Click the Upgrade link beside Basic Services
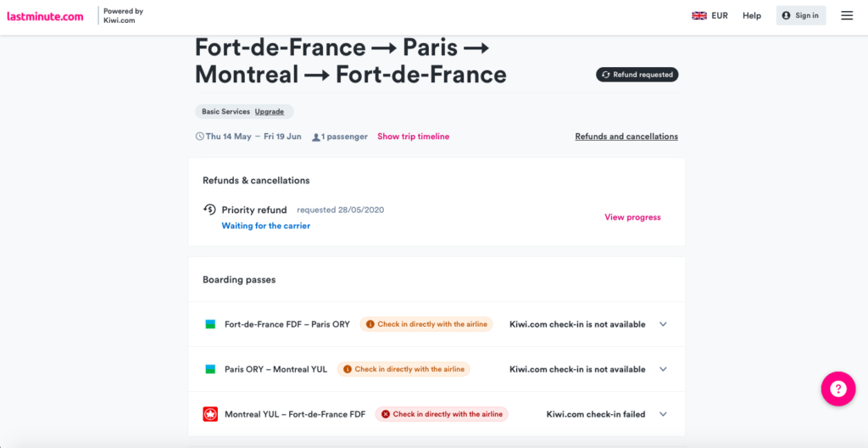868x448 pixels. click(270, 111)
